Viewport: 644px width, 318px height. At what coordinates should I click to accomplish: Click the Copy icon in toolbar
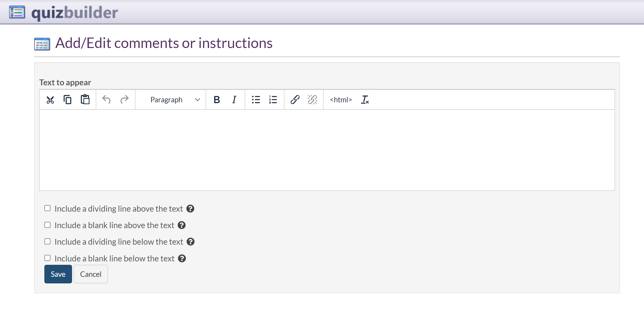tap(67, 100)
